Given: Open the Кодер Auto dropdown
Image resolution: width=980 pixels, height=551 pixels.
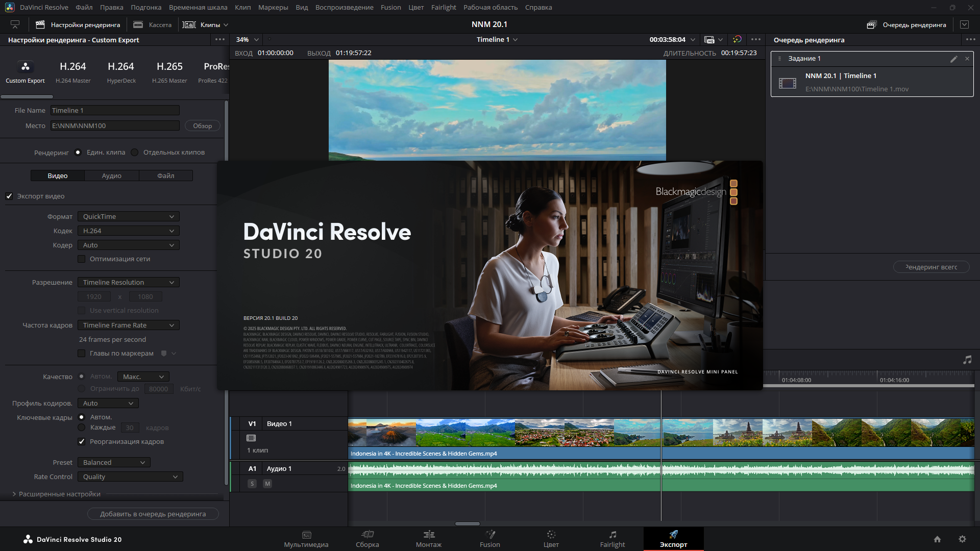Looking at the screenshot, I should 129,245.
